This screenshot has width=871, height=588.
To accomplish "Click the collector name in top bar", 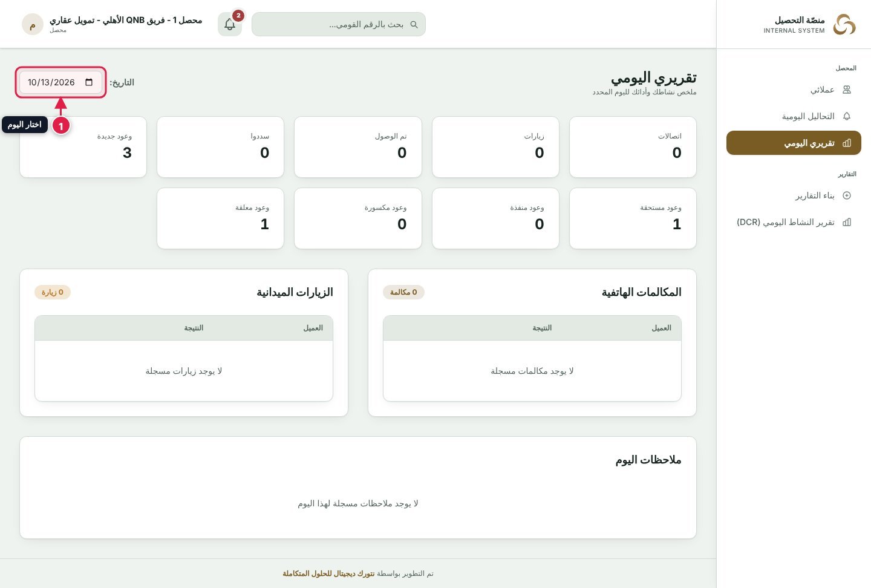I will point(126,20).
